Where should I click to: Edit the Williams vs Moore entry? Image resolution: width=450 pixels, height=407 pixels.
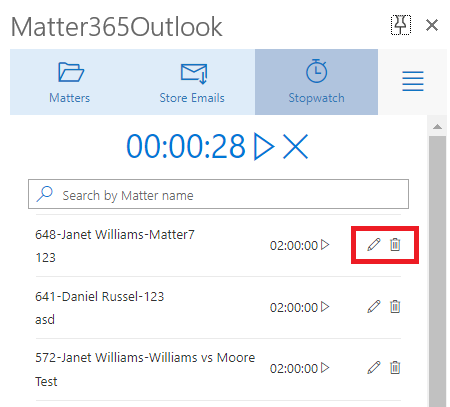click(x=374, y=368)
